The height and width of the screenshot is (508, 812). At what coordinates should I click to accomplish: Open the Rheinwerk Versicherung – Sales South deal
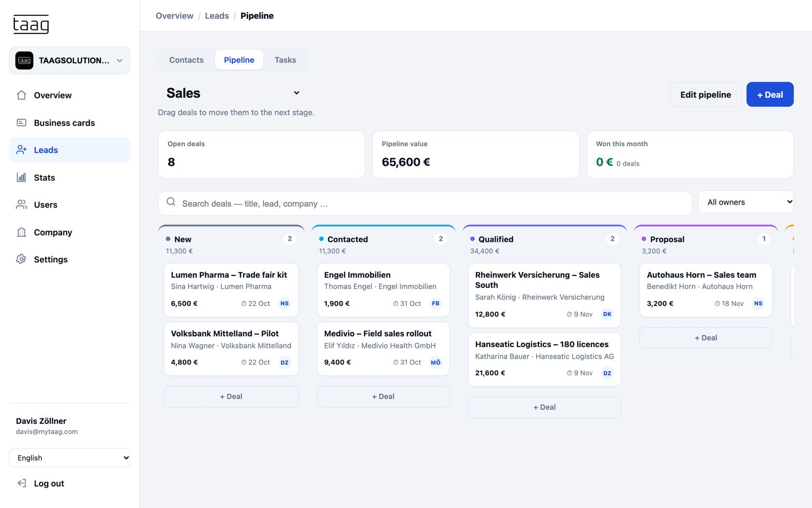tap(545, 295)
